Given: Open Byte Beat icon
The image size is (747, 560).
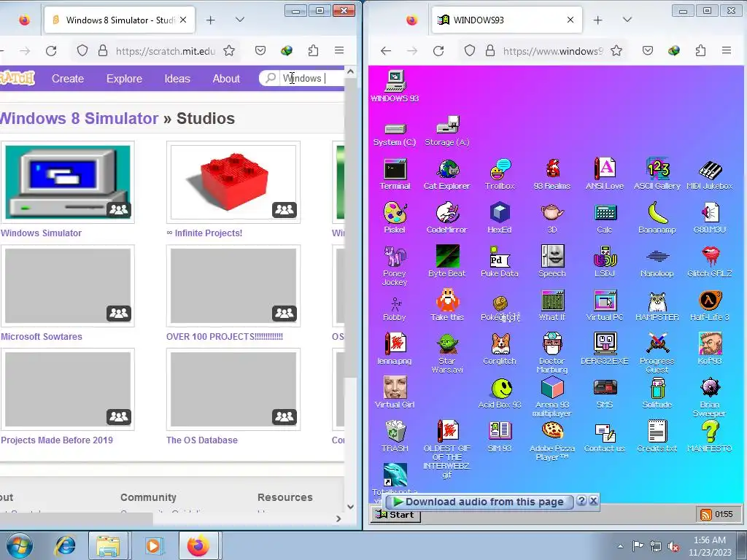Looking at the screenshot, I should click(x=447, y=262).
